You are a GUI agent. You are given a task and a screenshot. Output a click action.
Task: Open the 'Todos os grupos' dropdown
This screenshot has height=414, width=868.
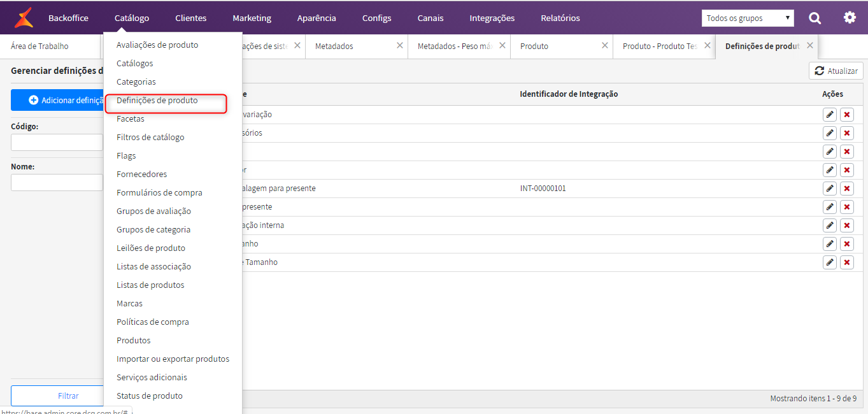click(x=748, y=18)
